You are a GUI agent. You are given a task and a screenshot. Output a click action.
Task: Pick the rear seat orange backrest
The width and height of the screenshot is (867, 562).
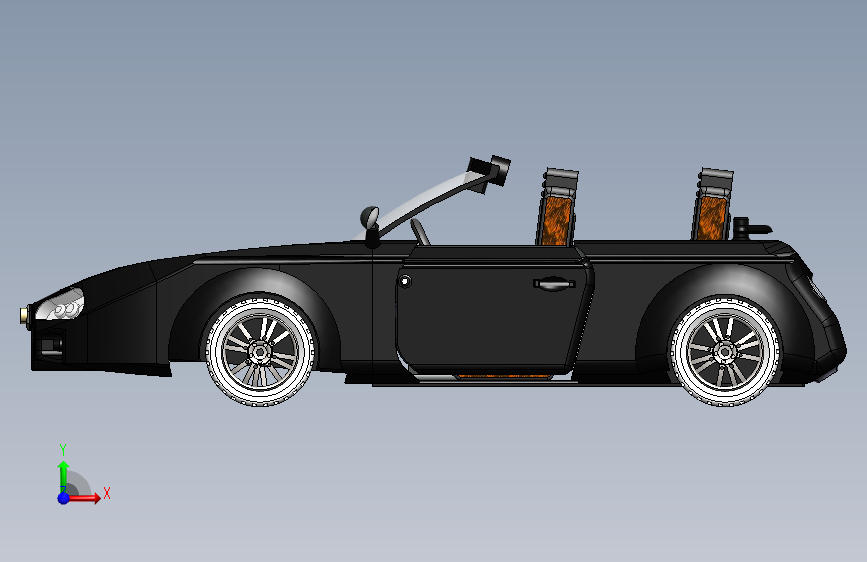pos(711,218)
